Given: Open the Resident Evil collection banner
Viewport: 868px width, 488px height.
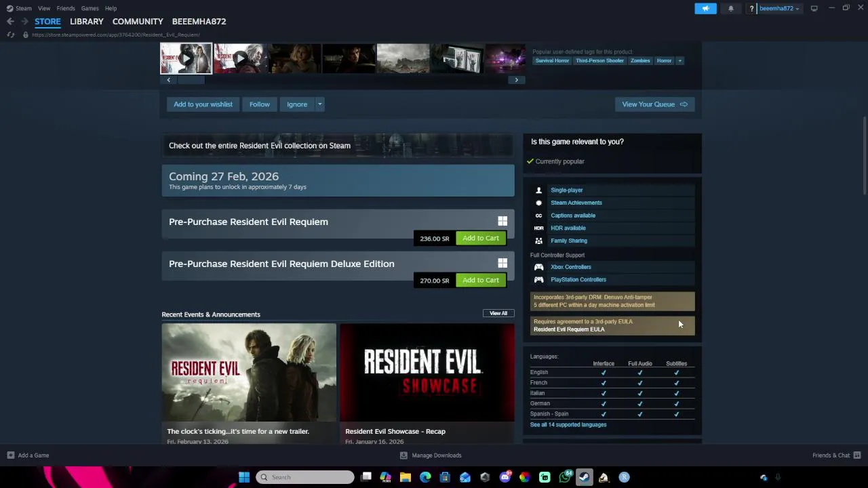Looking at the screenshot, I should (x=338, y=146).
